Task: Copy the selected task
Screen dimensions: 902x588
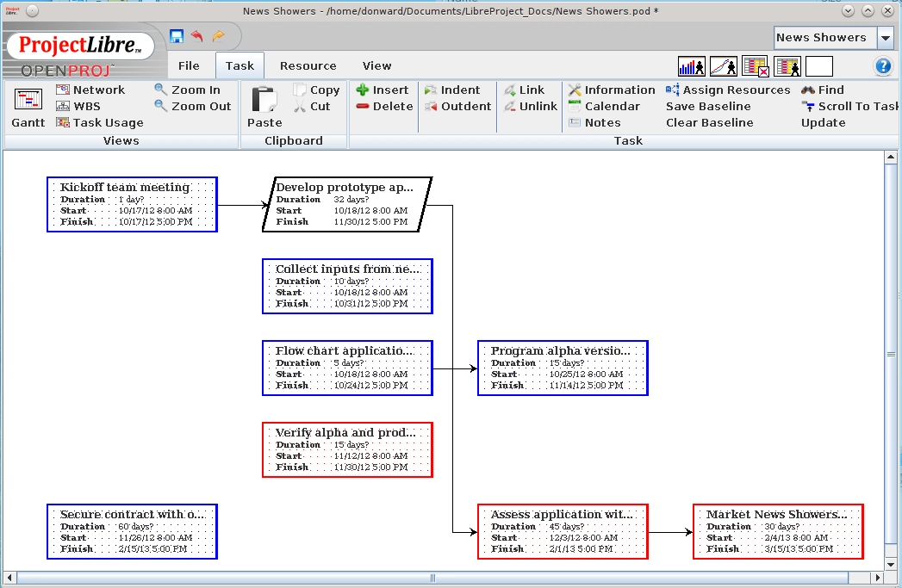Action: coord(316,90)
